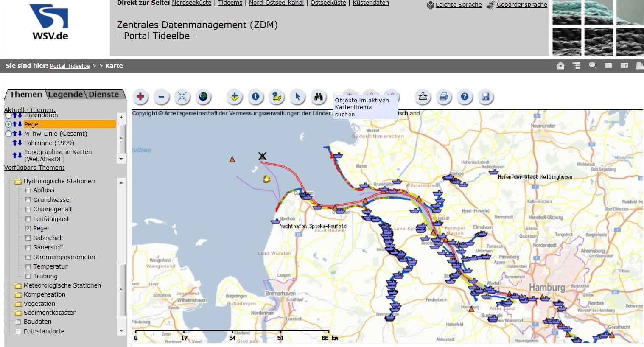Screen dimensions: 644x347
Task: Activate the info (i) identify tool
Action: click(255, 97)
